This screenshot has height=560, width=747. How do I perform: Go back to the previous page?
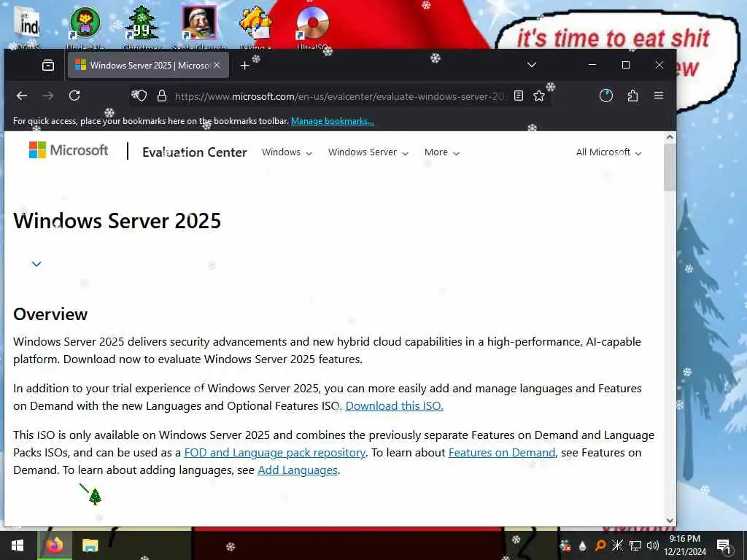[22, 96]
